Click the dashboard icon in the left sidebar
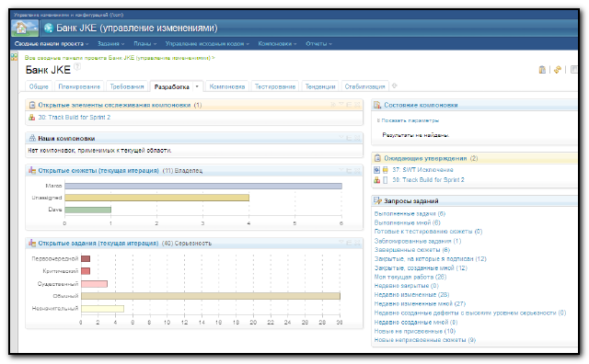The image size is (589, 364). pyautogui.click(x=15, y=57)
